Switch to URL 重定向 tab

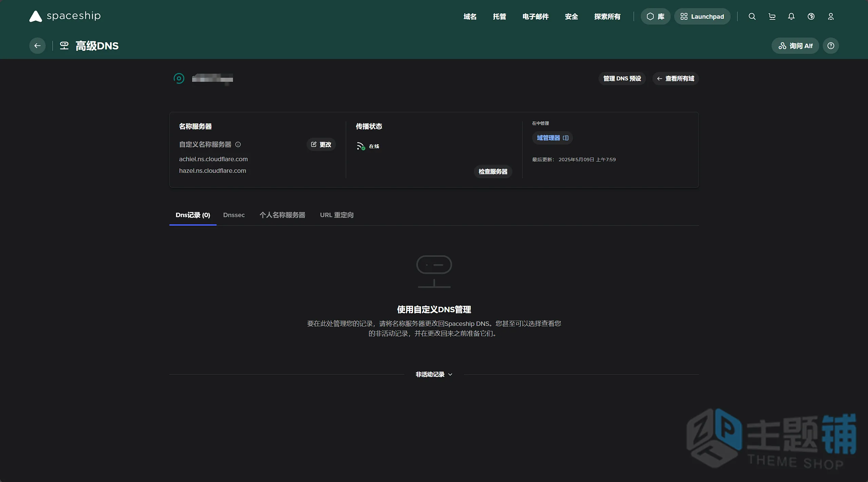point(337,215)
